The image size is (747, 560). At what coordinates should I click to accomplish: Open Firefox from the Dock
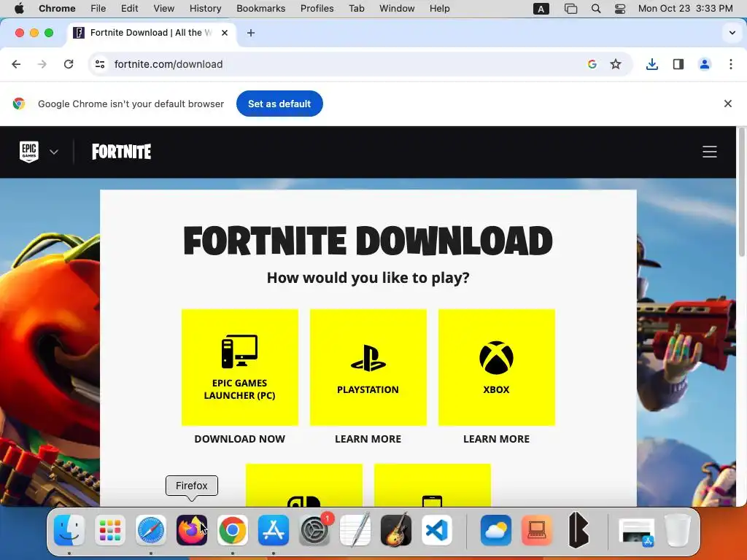click(192, 530)
